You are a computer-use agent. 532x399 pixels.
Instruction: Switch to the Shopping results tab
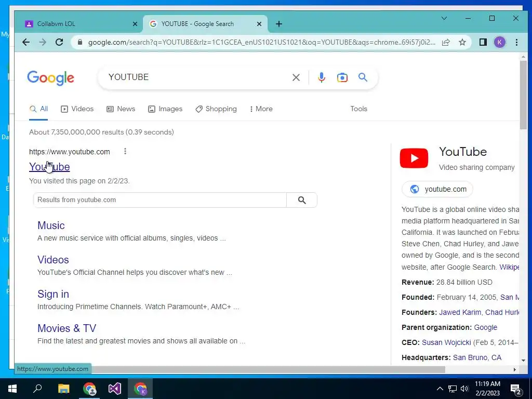tap(216, 109)
